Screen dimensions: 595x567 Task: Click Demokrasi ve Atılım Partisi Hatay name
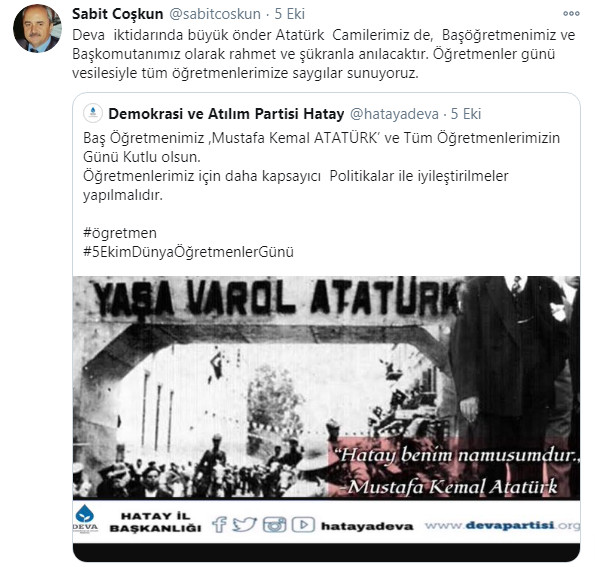pyautogui.click(x=226, y=113)
